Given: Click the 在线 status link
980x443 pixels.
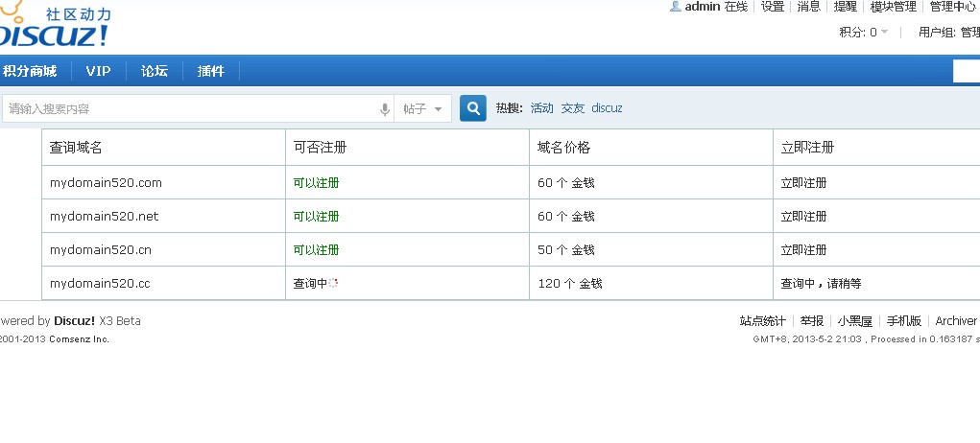Looking at the screenshot, I should 735,7.
